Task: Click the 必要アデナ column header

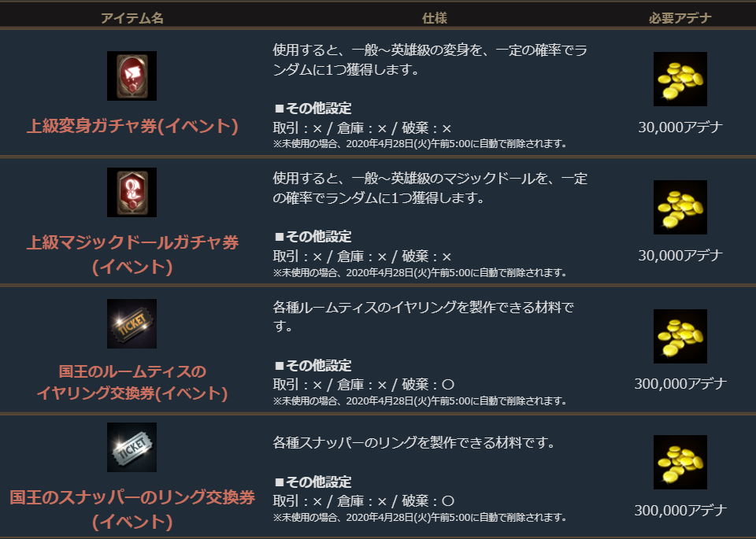Action: pyautogui.click(x=680, y=18)
